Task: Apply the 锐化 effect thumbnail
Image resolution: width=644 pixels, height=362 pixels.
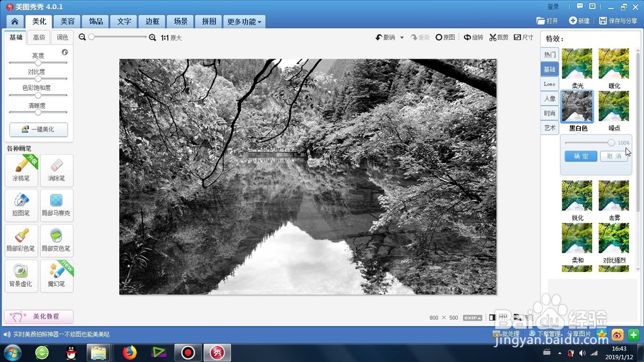Action: 577,196
